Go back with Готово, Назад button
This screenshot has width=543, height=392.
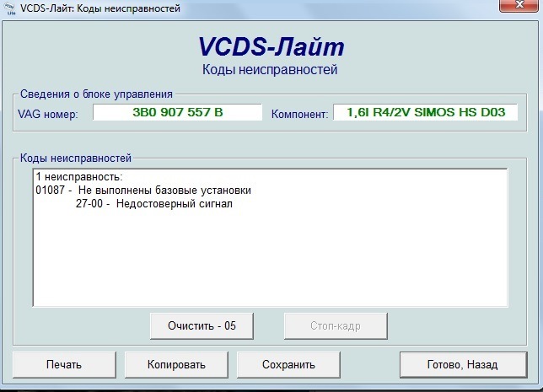464,365
